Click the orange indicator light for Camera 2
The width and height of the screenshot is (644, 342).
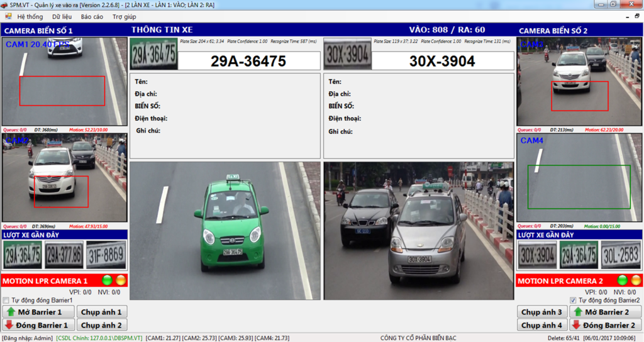tap(635, 280)
